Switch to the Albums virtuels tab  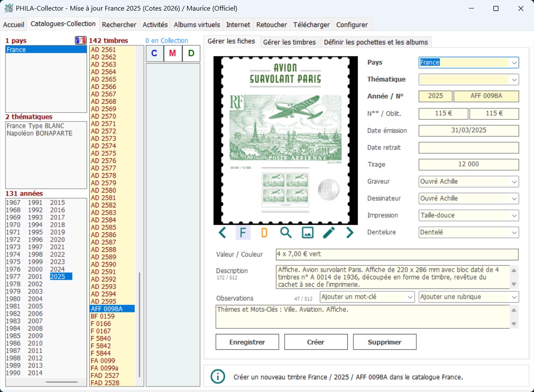click(x=197, y=25)
